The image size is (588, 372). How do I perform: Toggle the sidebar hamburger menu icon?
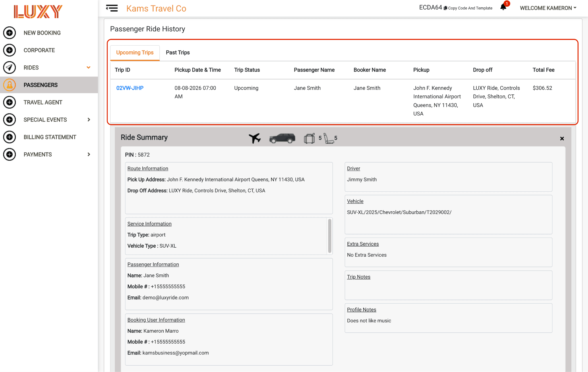pos(112,8)
